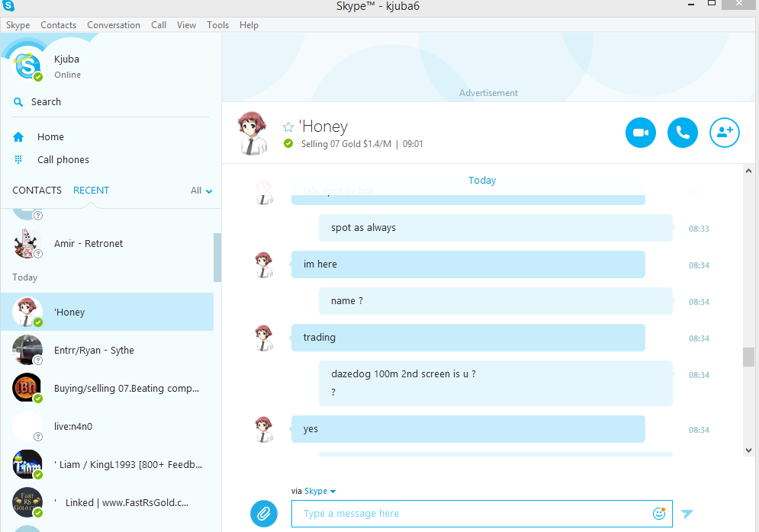Open the Help menu
The width and height of the screenshot is (759, 532).
(249, 25)
